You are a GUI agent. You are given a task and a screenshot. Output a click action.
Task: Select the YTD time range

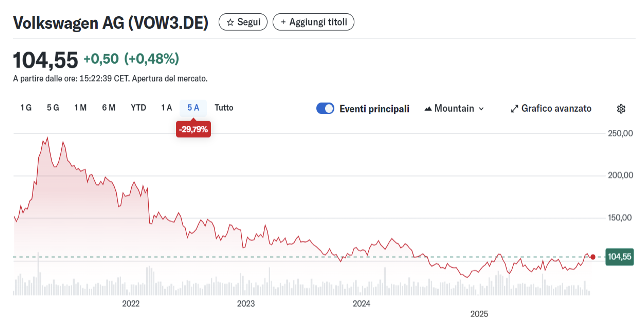pyautogui.click(x=138, y=108)
